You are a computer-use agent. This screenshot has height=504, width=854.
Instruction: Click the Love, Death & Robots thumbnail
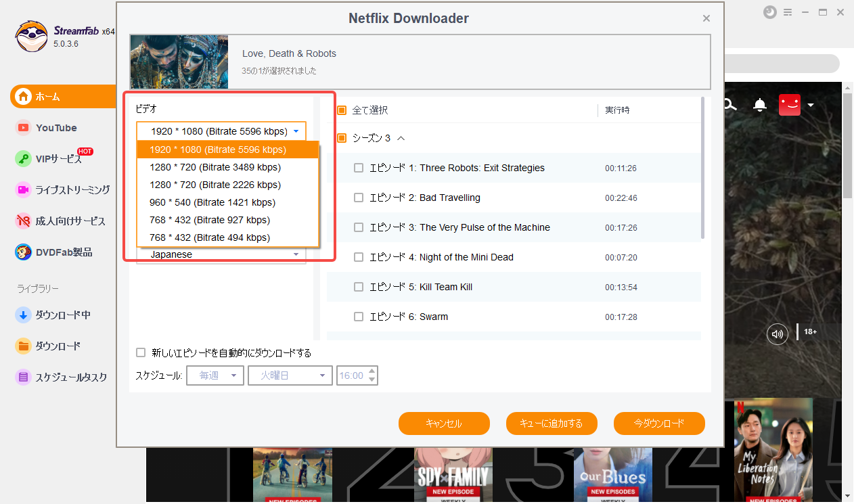pyautogui.click(x=179, y=62)
